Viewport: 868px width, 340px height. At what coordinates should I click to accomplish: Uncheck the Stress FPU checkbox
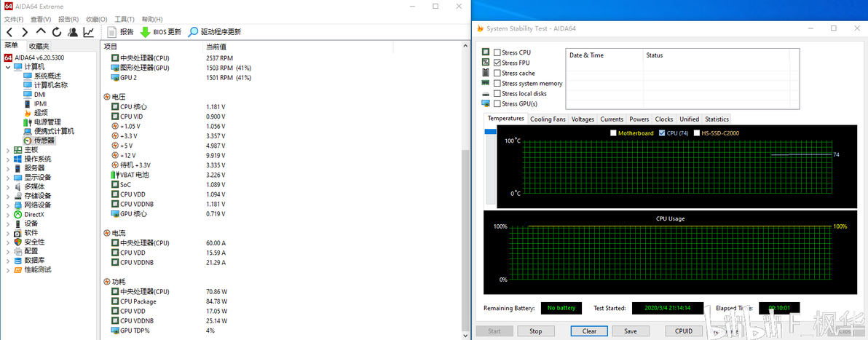[497, 63]
